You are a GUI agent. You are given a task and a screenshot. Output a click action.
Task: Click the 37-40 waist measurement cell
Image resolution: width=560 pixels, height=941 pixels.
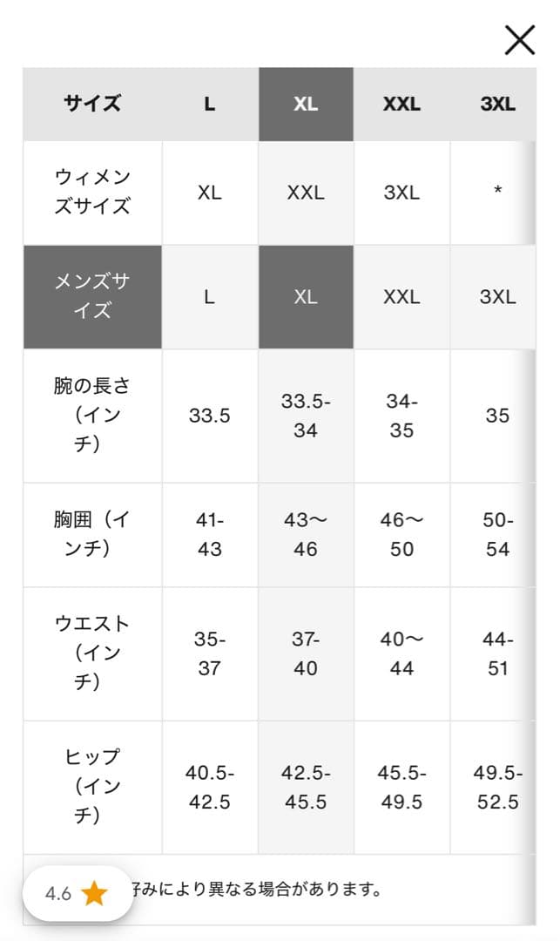(x=306, y=652)
